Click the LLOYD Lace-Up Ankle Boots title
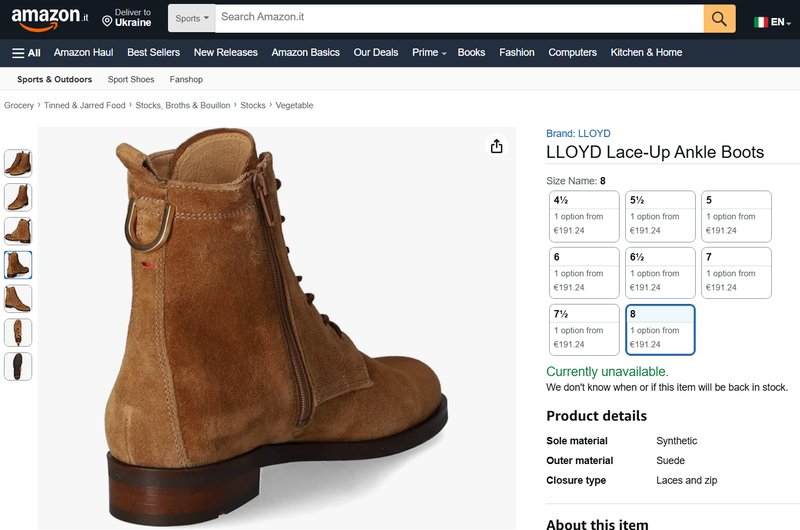The width and height of the screenshot is (800, 530). coord(655,152)
